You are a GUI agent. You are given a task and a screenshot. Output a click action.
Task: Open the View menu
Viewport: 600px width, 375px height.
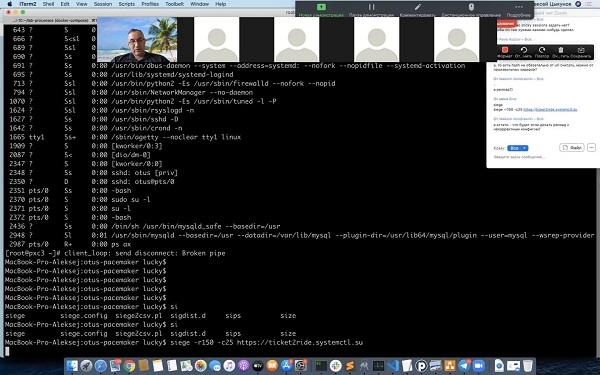(x=82, y=4)
